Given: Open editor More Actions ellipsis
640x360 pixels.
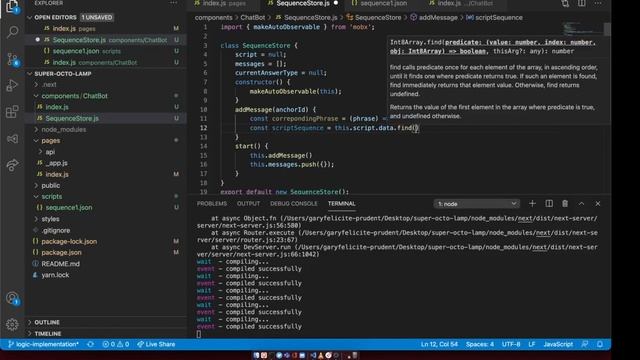Looking at the screenshot, I should (598, 3).
